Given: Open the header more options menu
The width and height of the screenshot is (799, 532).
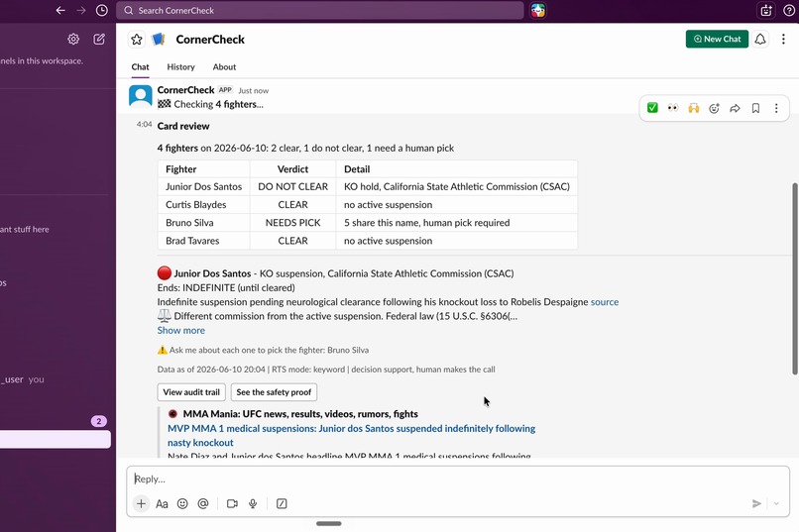Looking at the screenshot, I should 783,39.
